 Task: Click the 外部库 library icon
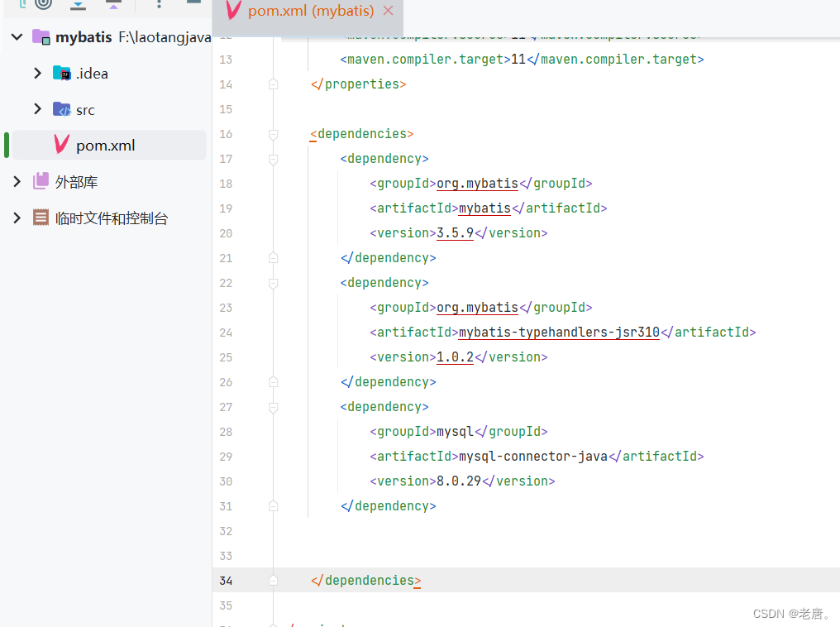[41, 181]
